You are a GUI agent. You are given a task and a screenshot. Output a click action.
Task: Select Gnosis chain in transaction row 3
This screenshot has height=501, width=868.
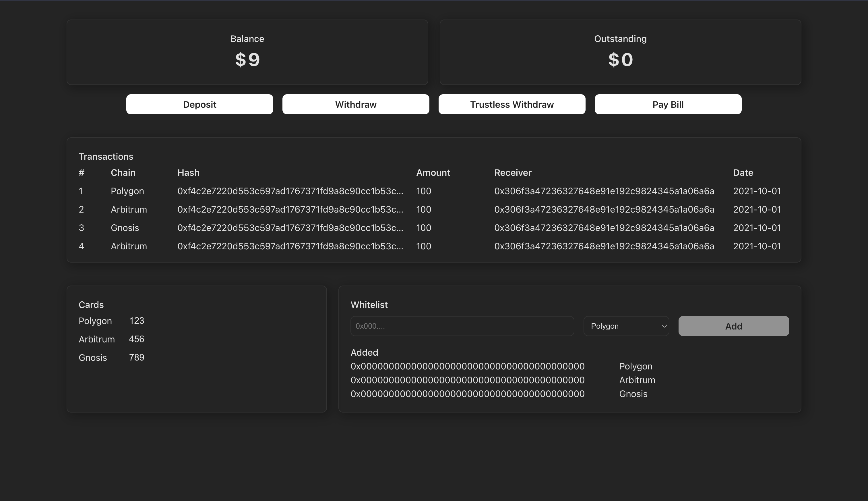[x=125, y=228]
